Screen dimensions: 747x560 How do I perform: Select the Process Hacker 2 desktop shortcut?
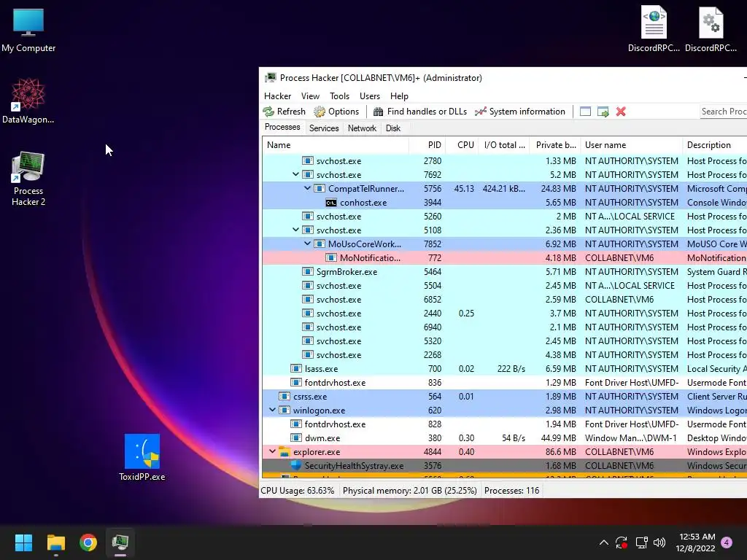28,179
